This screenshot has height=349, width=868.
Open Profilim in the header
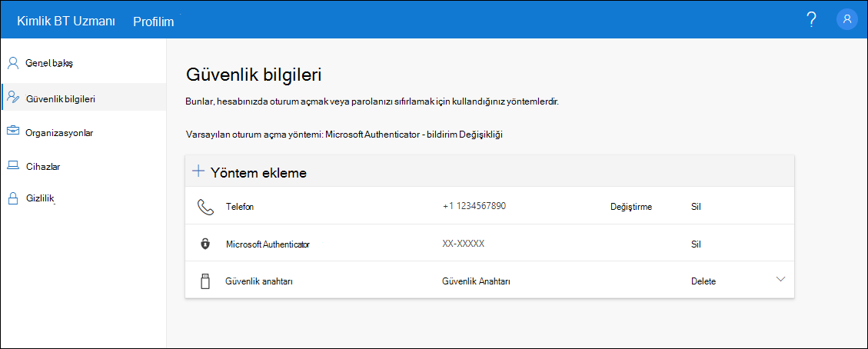[153, 22]
